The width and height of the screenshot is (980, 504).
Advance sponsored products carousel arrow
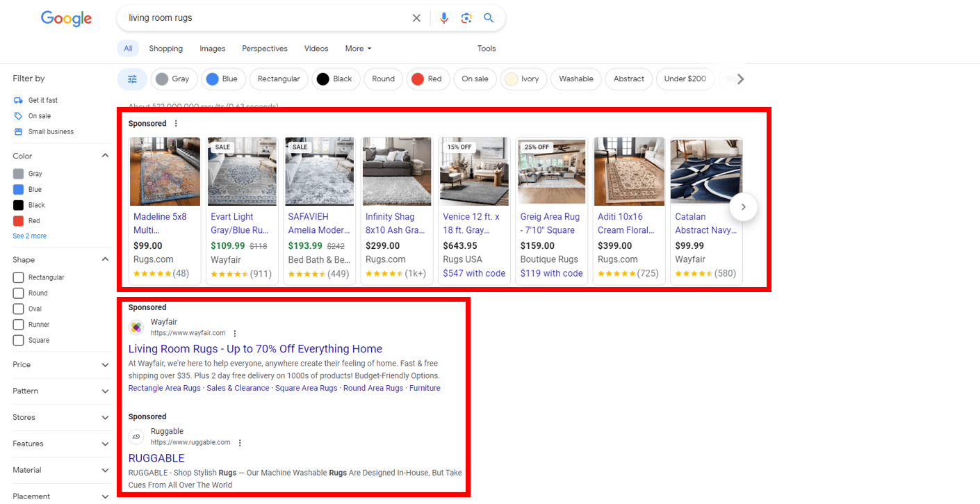pos(743,206)
